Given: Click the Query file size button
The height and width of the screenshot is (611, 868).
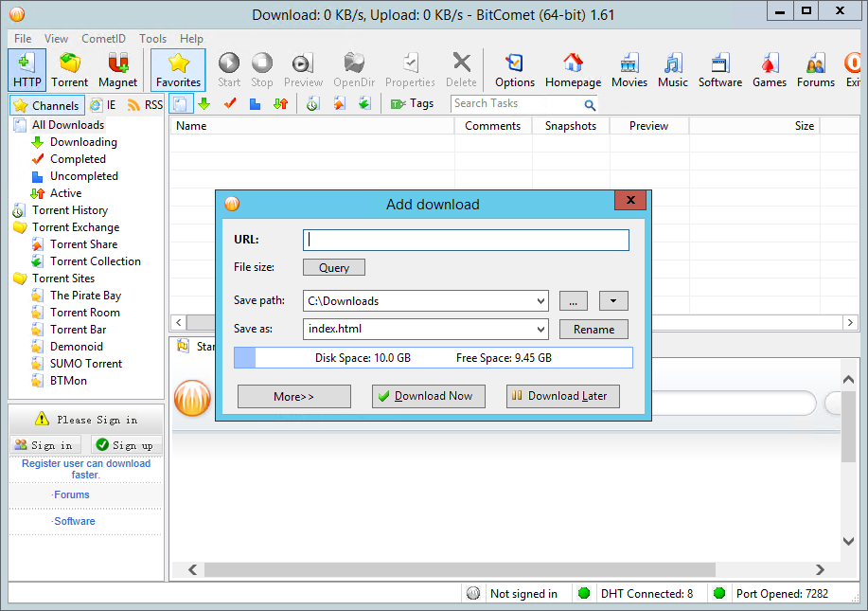Looking at the screenshot, I should (334, 267).
